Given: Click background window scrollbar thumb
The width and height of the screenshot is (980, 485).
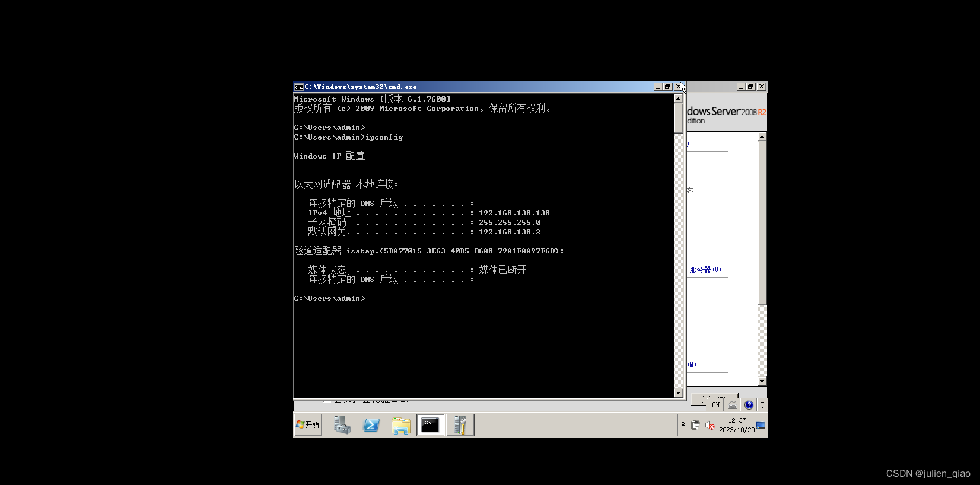Looking at the screenshot, I should pyautogui.click(x=762, y=223).
